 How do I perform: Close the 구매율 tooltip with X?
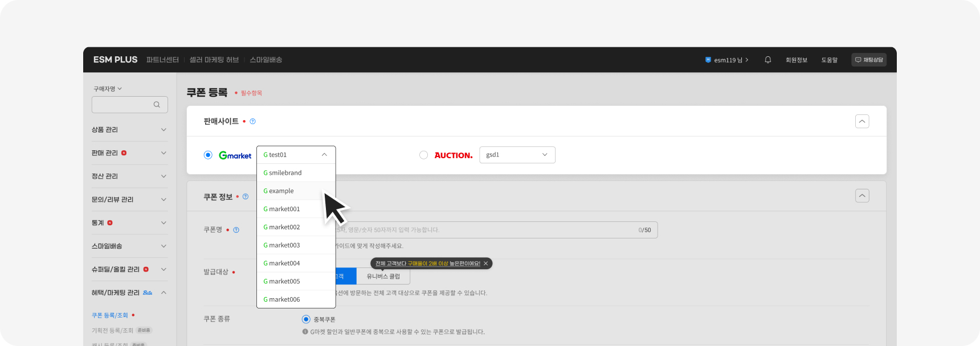pyautogui.click(x=485, y=263)
